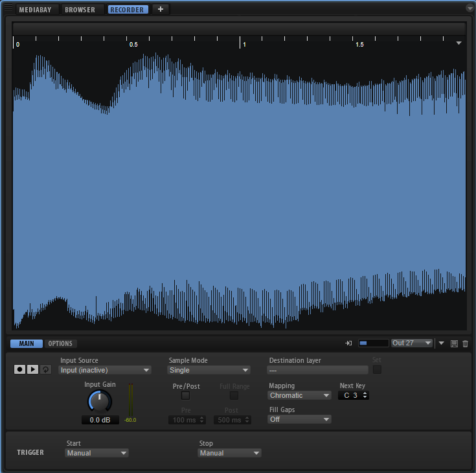Switch to the MediaBay tab
Viewport: 476px width, 473px height.
coord(36,10)
